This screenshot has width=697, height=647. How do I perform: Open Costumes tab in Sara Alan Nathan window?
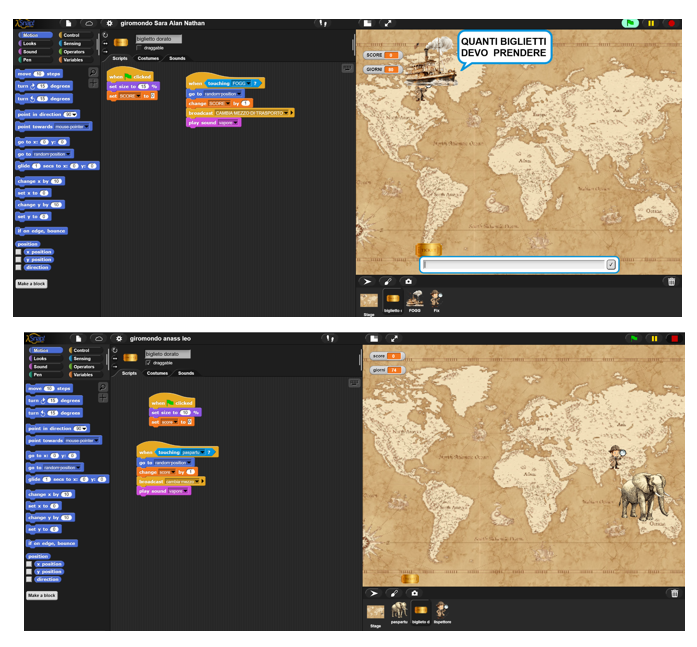(x=148, y=58)
